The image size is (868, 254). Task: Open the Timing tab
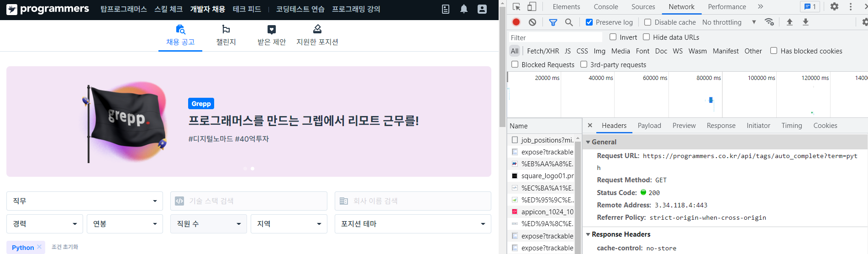tap(792, 126)
